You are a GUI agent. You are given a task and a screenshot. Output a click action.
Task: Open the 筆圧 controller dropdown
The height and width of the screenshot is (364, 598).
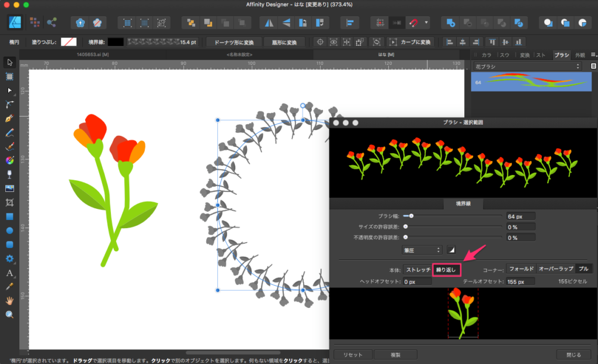[x=422, y=250]
